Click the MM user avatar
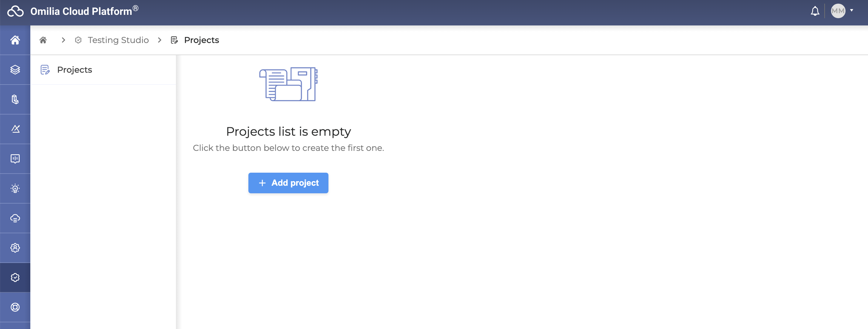This screenshot has height=329, width=868. coord(838,11)
